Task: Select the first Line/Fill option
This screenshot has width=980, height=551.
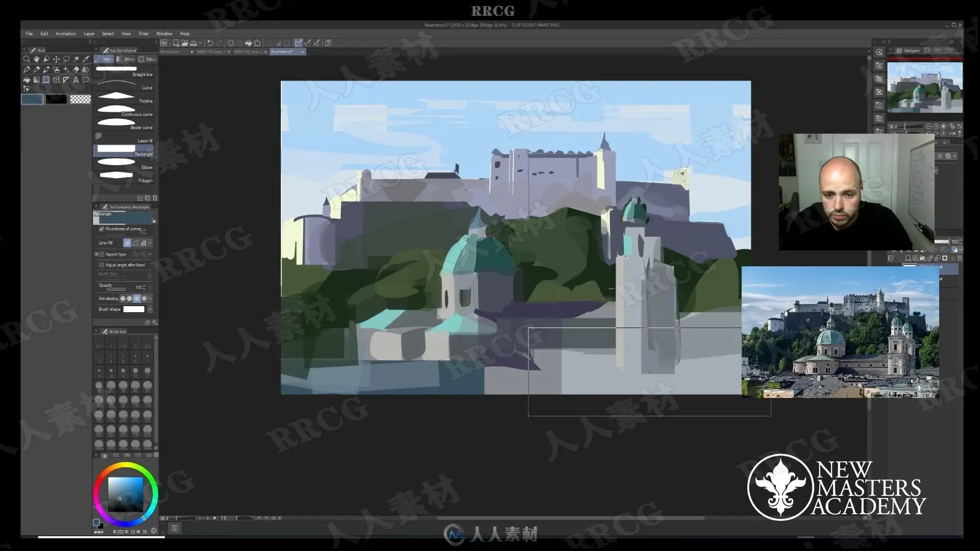Action: (127, 243)
